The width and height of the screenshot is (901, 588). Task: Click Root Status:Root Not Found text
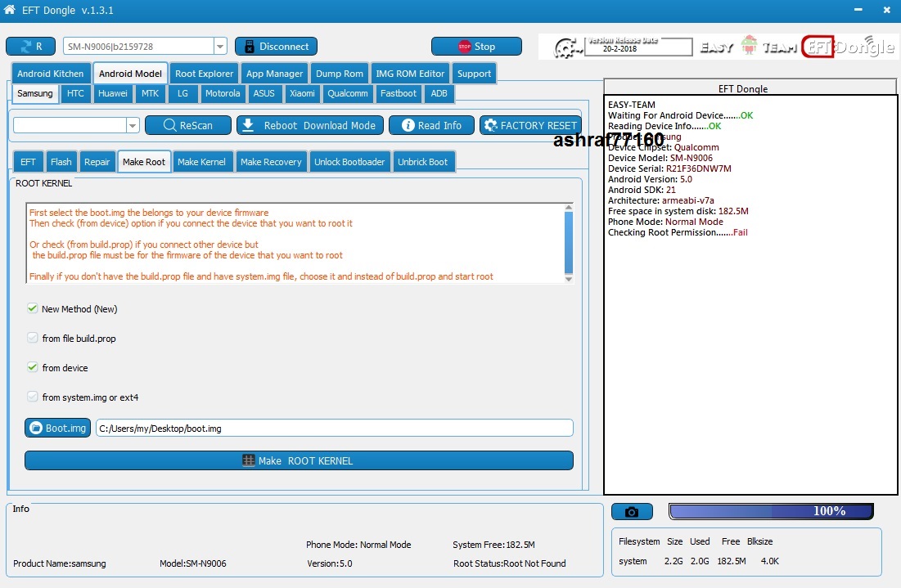[x=509, y=563]
